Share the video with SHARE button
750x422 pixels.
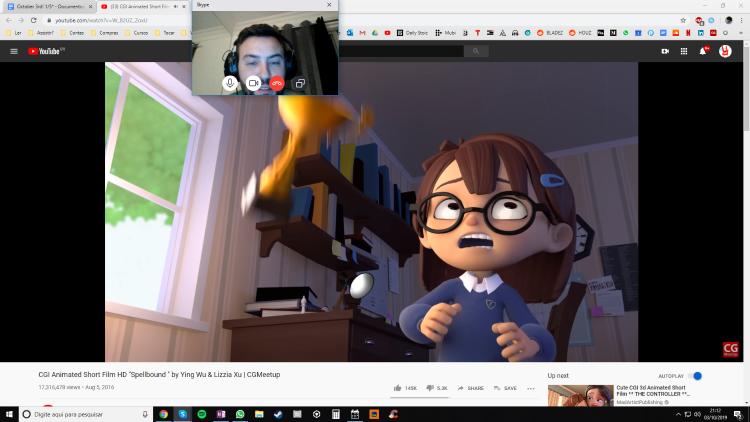point(471,388)
